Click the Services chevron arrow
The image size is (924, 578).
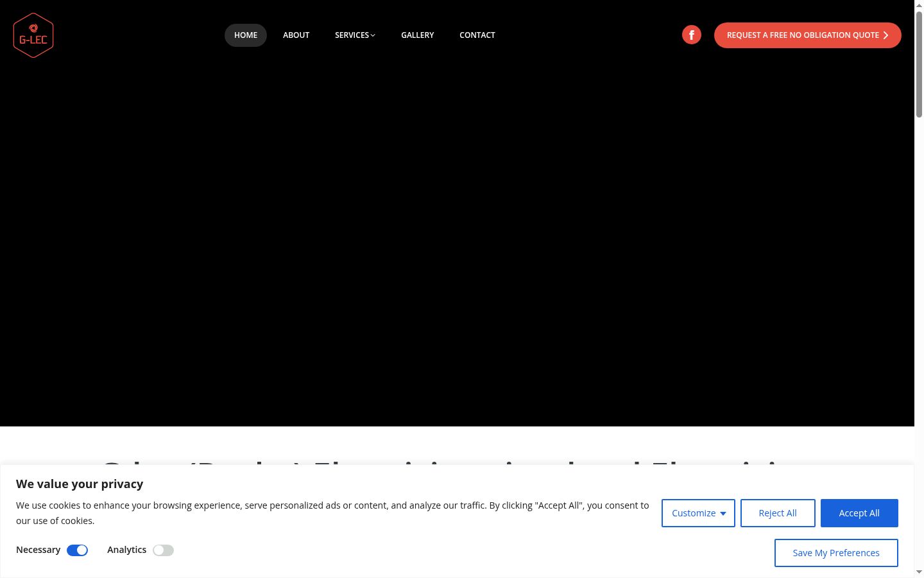[x=373, y=35]
